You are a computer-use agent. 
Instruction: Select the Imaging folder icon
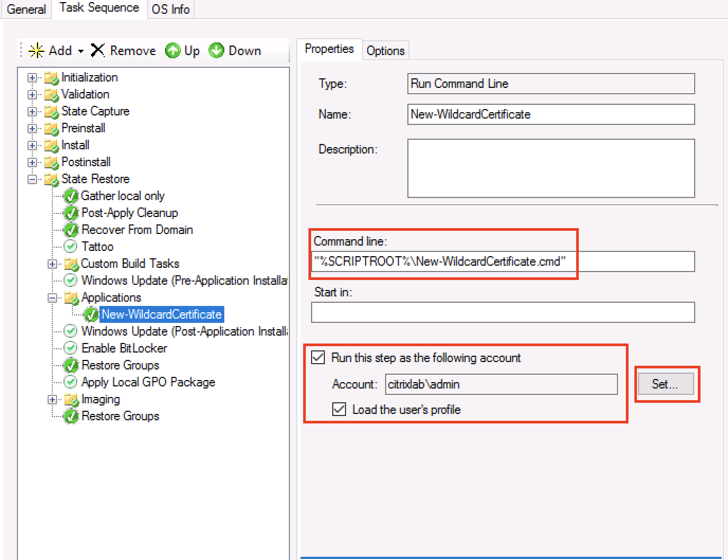[71, 400]
